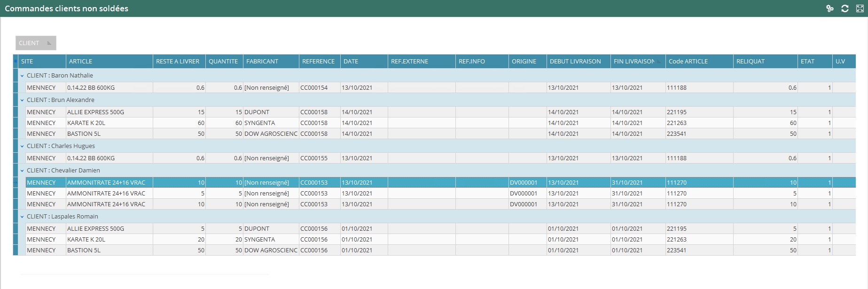Click the sort icon in CLIENT group chip
This screenshot has height=289, width=868.
[49, 43]
